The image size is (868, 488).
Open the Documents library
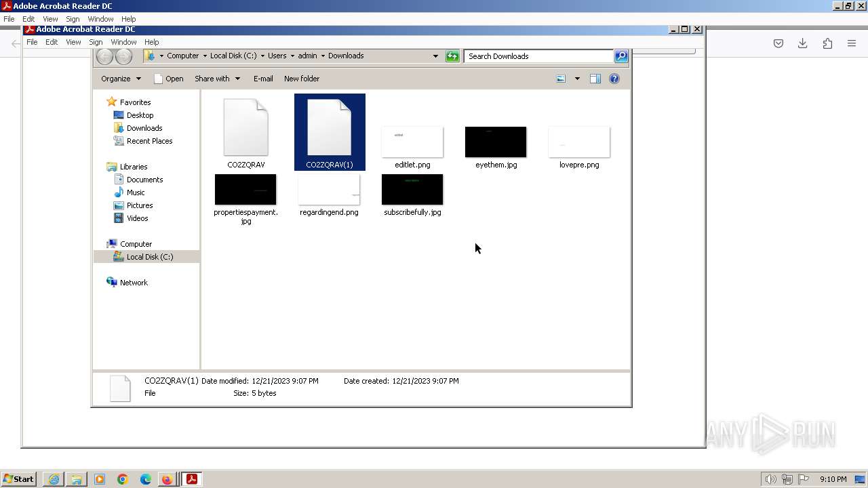point(144,180)
